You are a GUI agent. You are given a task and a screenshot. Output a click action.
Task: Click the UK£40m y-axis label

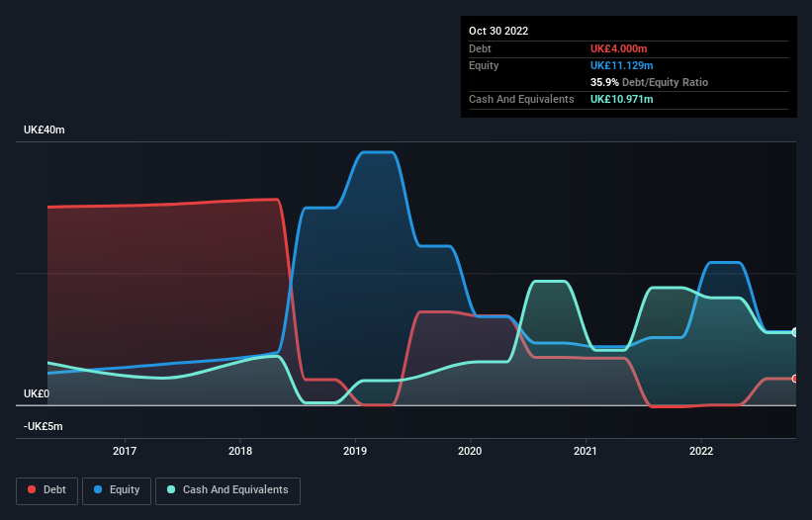(x=45, y=130)
